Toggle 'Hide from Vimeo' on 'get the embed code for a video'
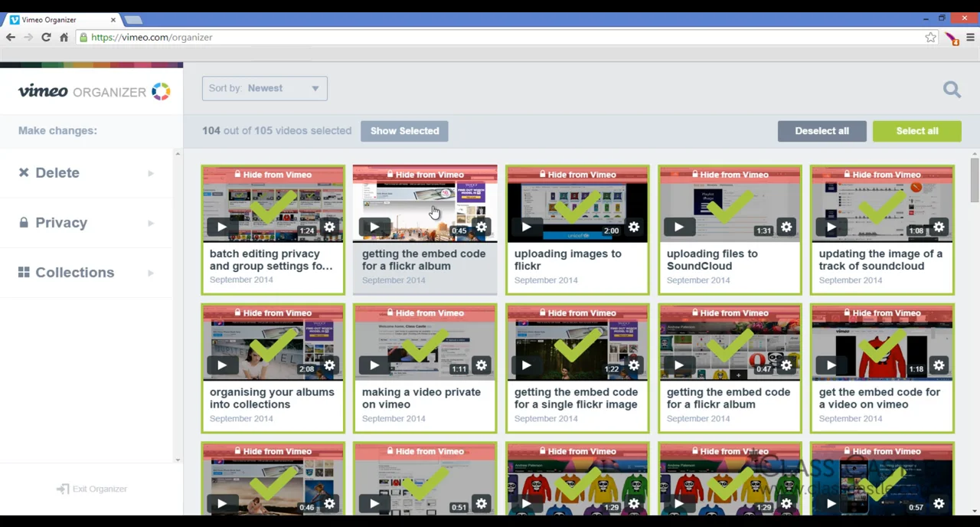The height and width of the screenshot is (527, 980). [x=882, y=313]
